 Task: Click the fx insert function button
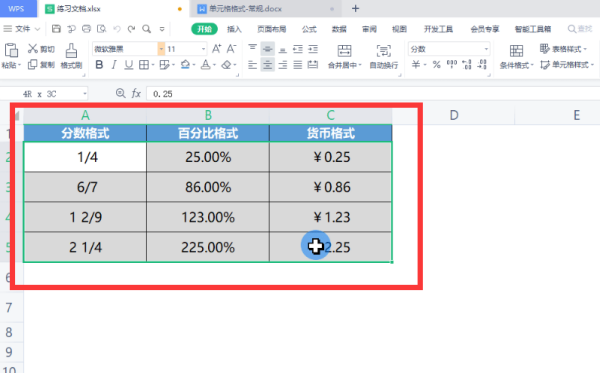136,94
